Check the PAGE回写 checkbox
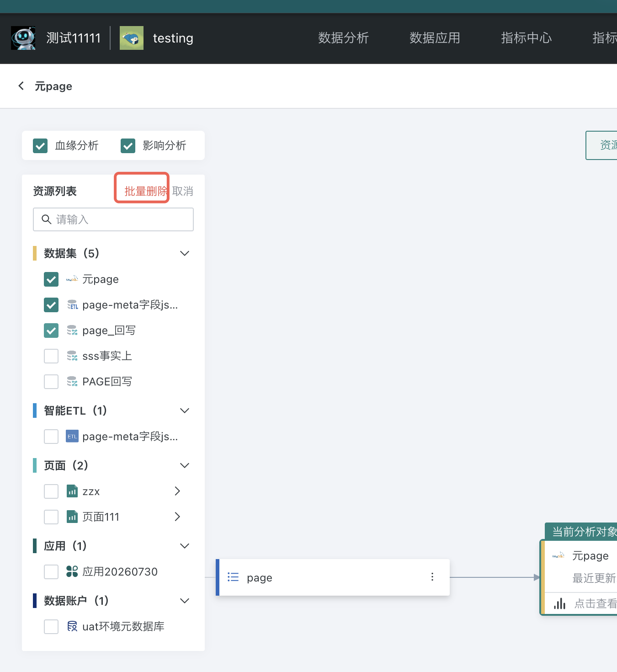Screen dimensions: 617x672 click(x=51, y=382)
